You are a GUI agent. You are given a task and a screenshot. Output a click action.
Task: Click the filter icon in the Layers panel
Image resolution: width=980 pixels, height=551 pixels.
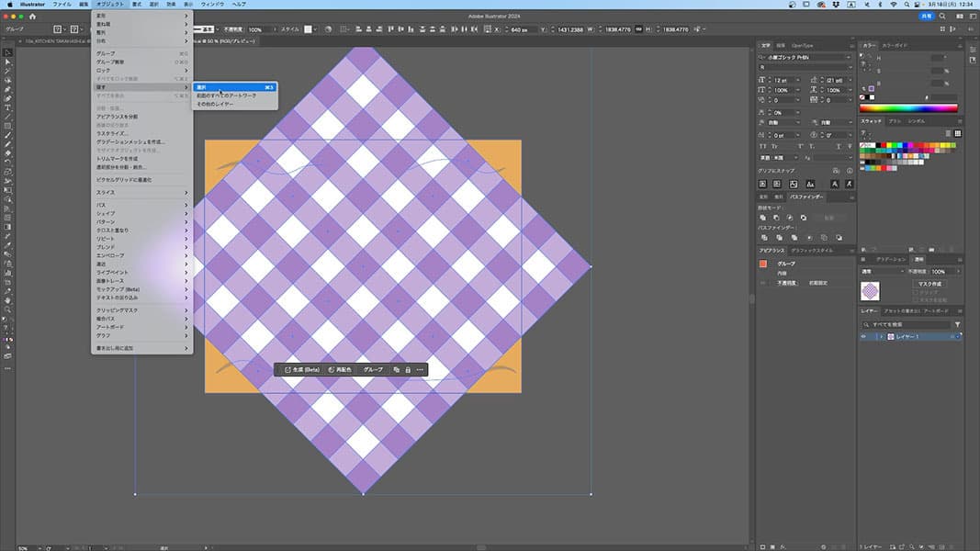(x=958, y=325)
